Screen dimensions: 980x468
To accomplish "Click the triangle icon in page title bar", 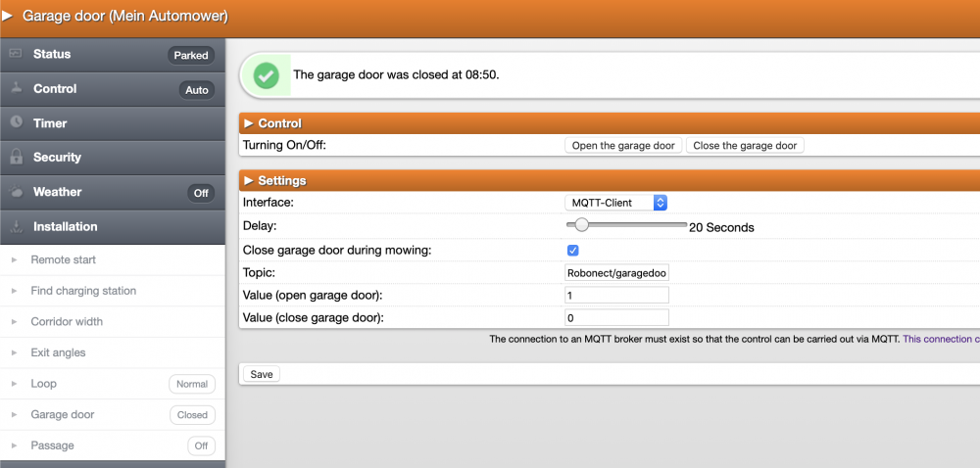I will click(8, 17).
